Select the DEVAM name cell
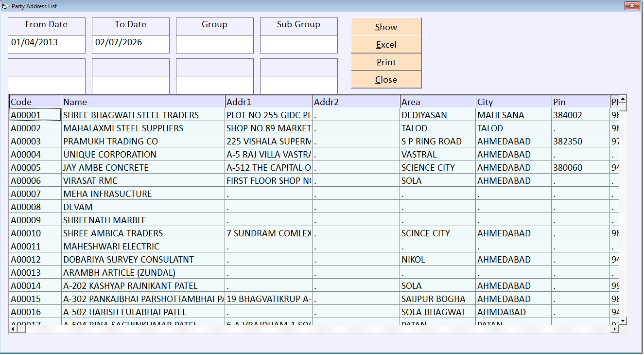This screenshot has width=644, height=355. 143,207
